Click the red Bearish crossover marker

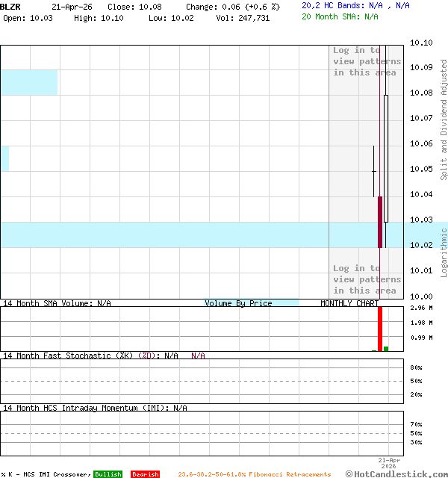145,474
